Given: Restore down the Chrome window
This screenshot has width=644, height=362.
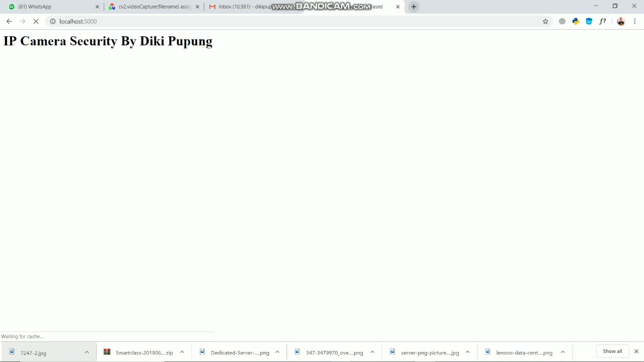Looking at the screenshot, I should (615, 6).
